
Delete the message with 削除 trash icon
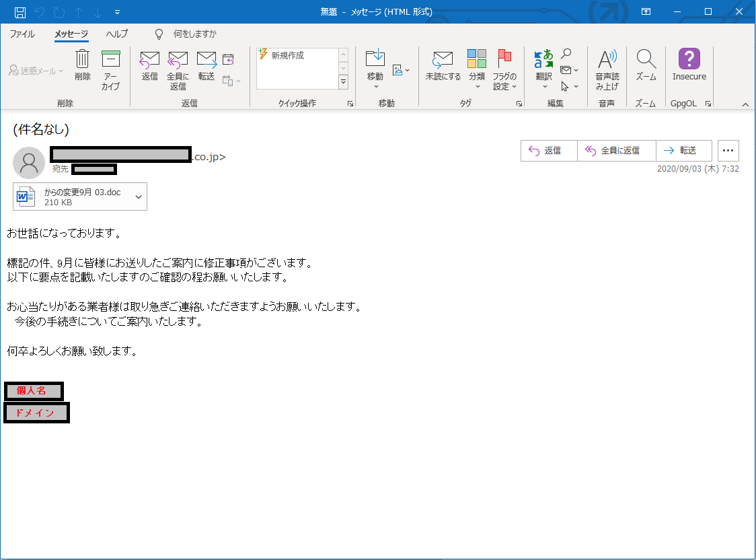coord(83,65)
